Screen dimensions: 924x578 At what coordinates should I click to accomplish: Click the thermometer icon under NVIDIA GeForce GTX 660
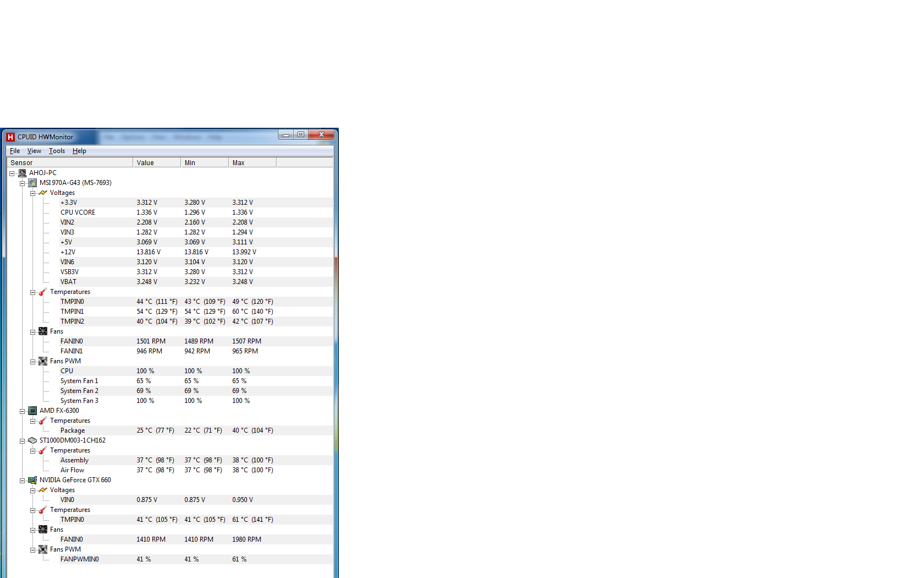point(43,510)
